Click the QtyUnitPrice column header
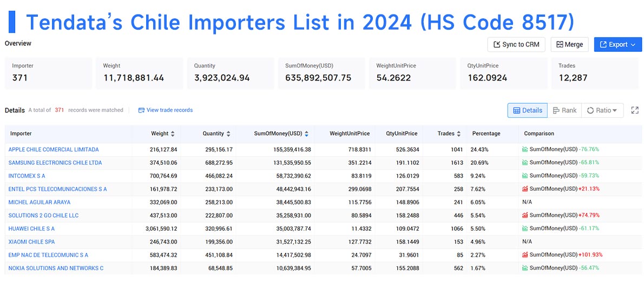The width and height of the screenshot is (644, 281). click(402, 133)
